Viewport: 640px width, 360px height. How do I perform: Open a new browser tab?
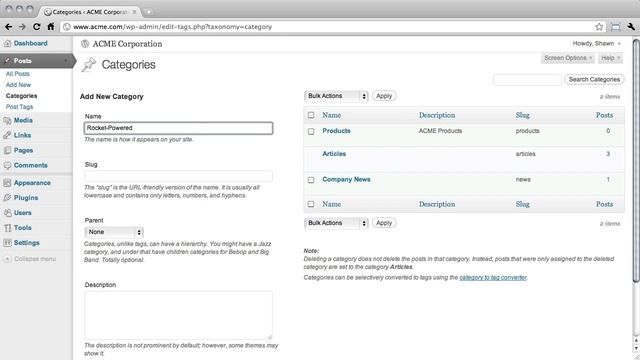[149, 12]
